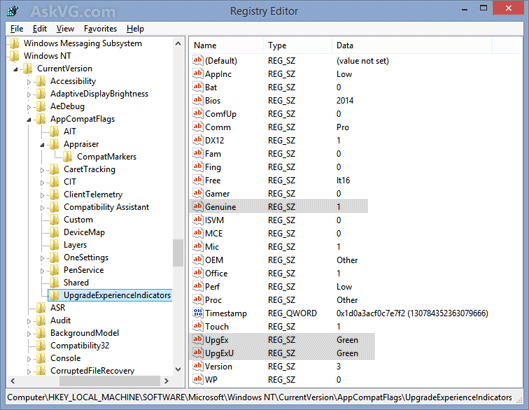Click the string icon beside Version value
The width and height of the screenshot is (529, 410).
(x=198, y=366)
